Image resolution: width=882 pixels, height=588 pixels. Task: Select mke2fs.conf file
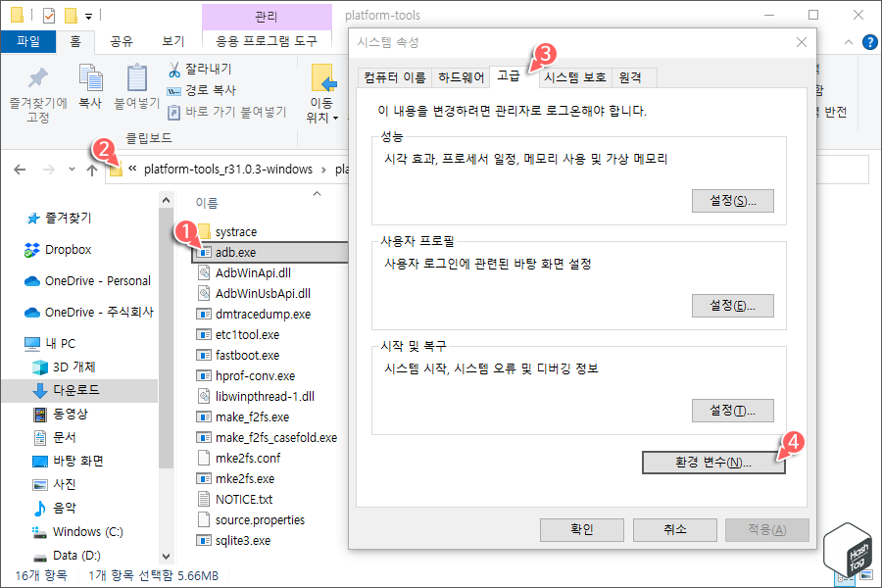pos(239,458)
